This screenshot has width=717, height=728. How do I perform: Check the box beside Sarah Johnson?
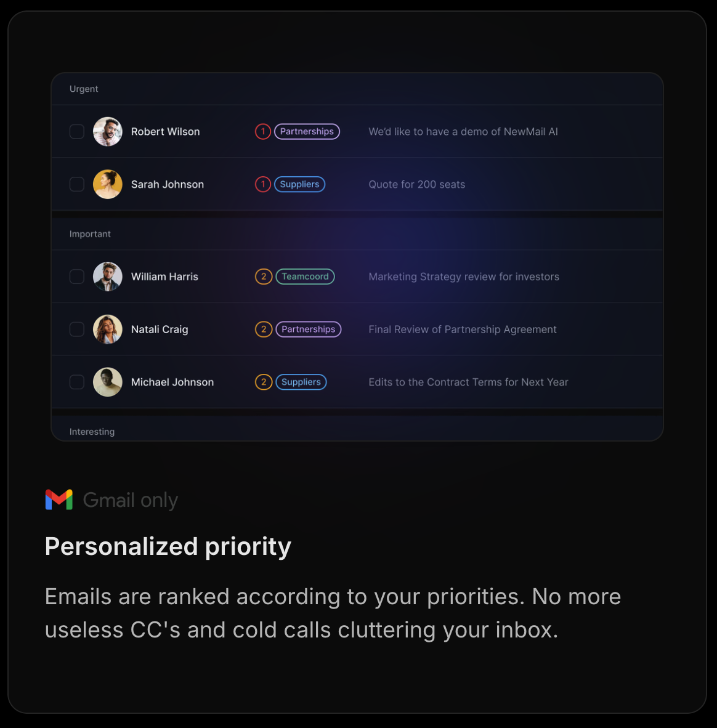click(x=77, y=184)
